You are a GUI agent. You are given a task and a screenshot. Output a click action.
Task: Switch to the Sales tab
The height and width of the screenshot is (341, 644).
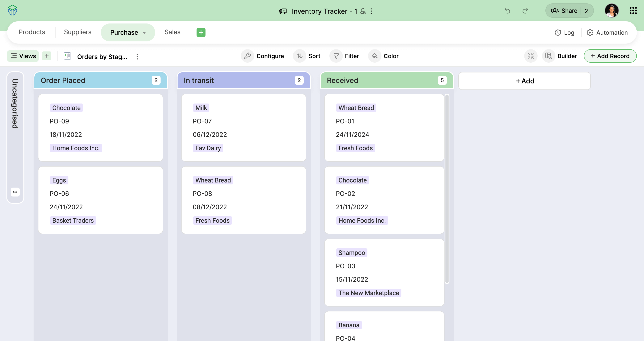(172, 32)
